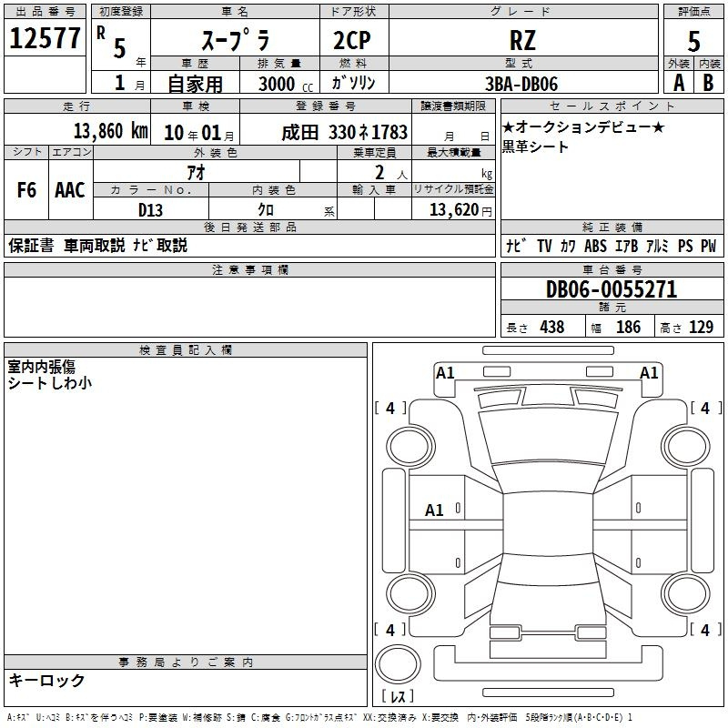The height and width of the screenshot is (728, 728).
Task: Click the TV equipment label
Action: point(544,246)
